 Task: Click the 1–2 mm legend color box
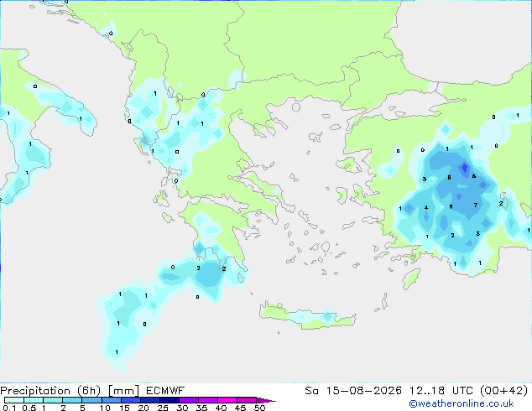pos(53,400)
